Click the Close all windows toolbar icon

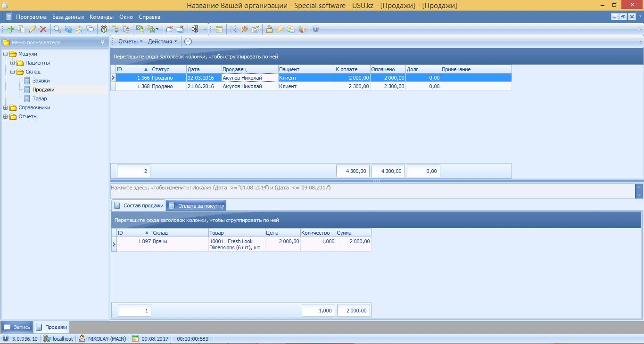180,29
